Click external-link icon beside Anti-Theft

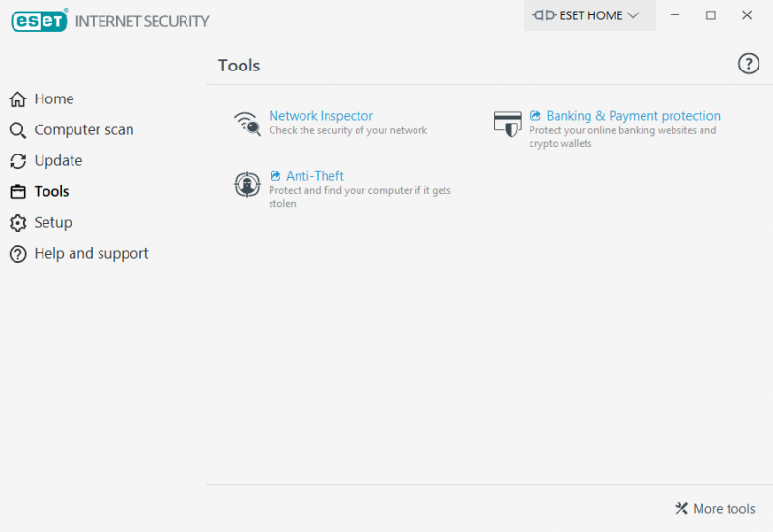pos(275,176)
